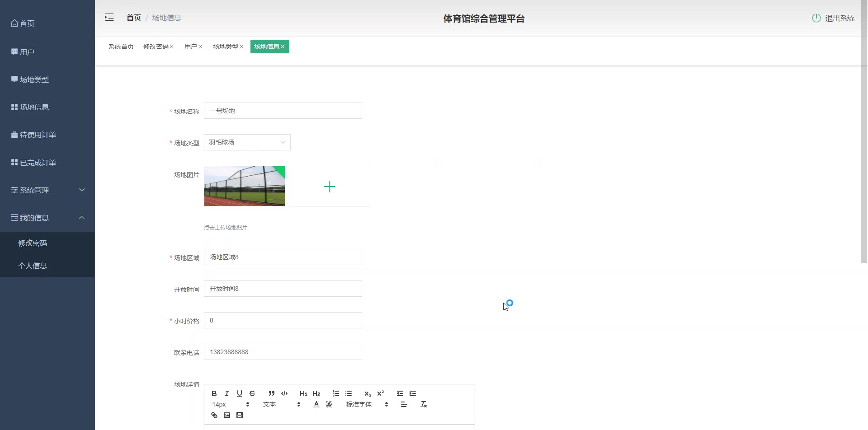Increase indent in editor
Screen dimensions: 868x430
413,393
